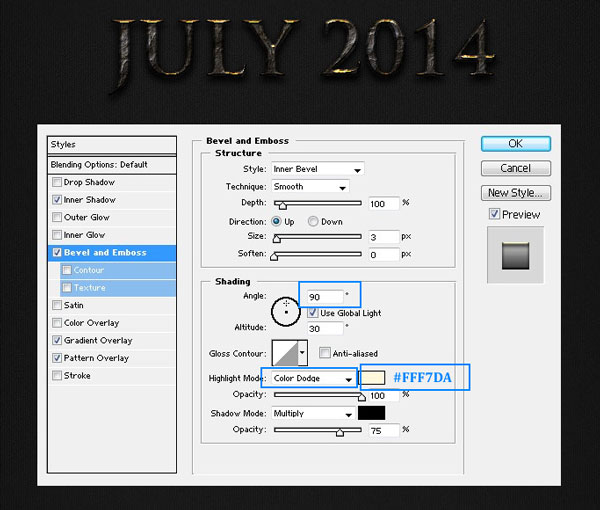600x510 pixels.
Task: Open the Stroke settings page
Action: click(x=77, y=376)
